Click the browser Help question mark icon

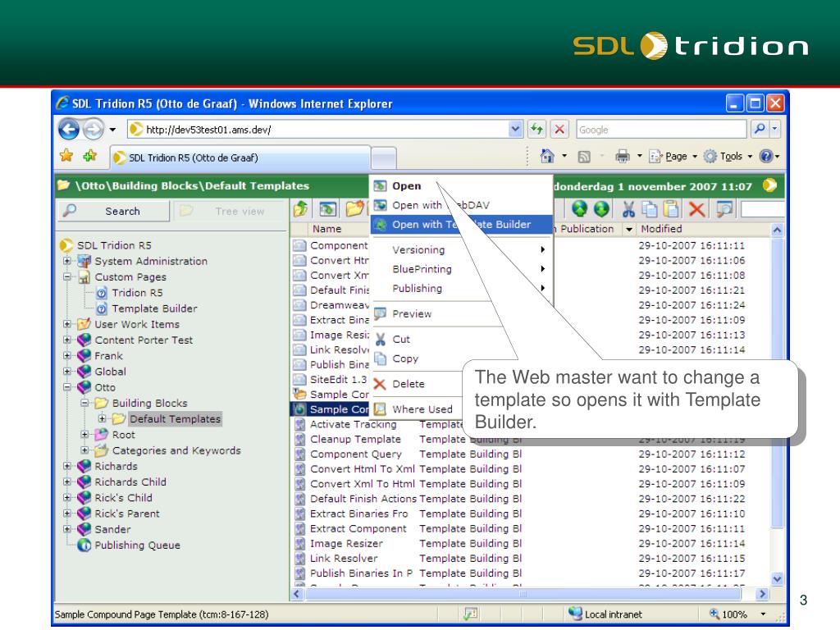[x=766, y=156]
